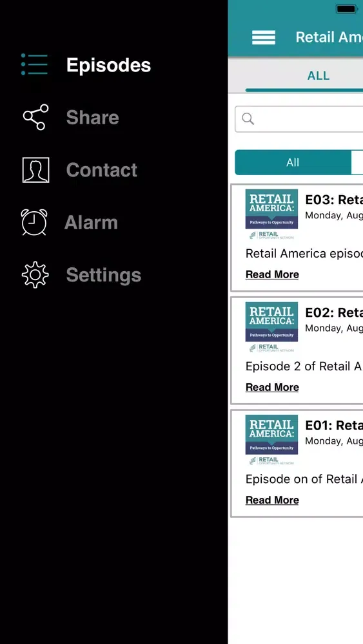Select Contact menu label
363x644 pixels.
[101, 169]
